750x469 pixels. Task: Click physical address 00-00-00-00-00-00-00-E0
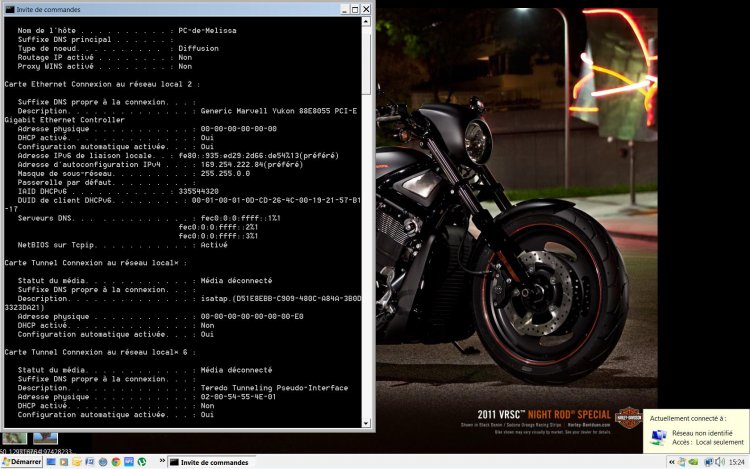[x=252, y=316]
